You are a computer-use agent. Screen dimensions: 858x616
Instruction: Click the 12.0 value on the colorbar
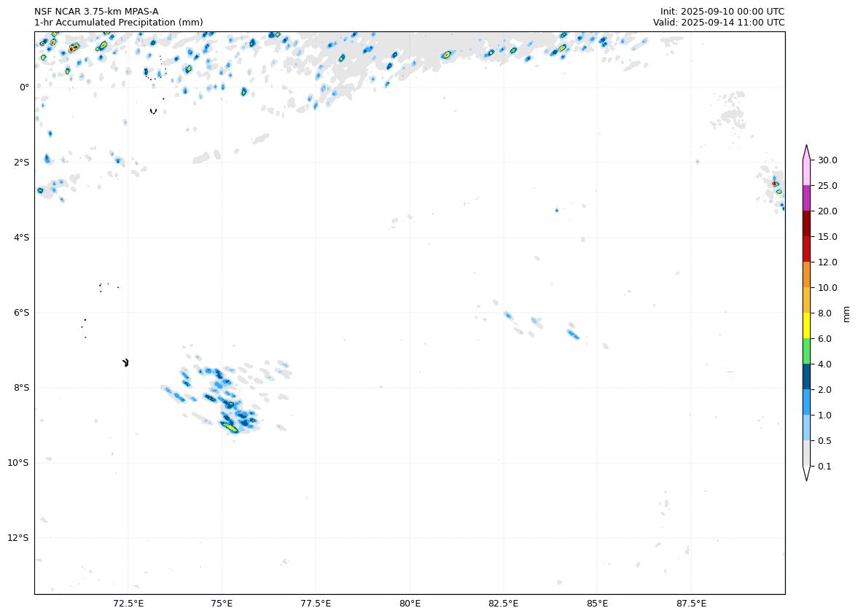[x=827, y=262]
